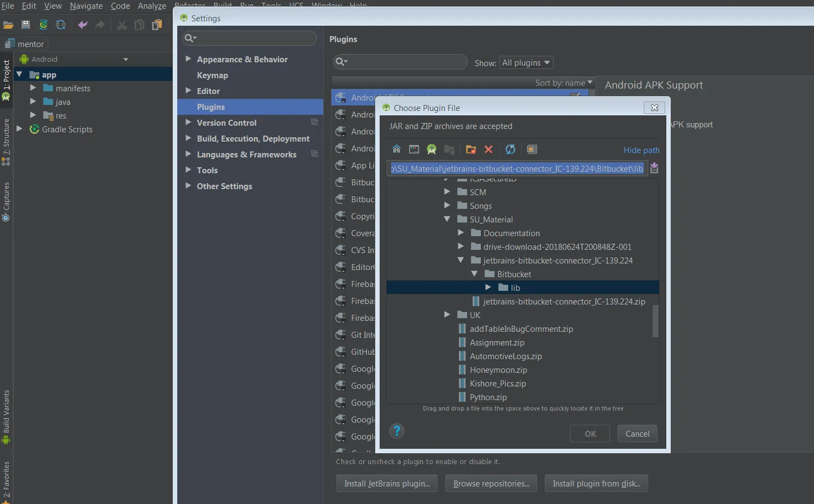
Task: Collapse the SU_Material folder
Action: [447, 219]
